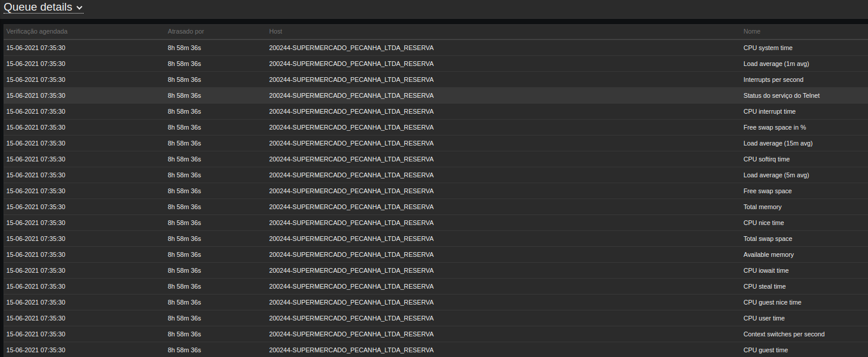
Task: Click the Atrasado por column header
Action: 186,31
